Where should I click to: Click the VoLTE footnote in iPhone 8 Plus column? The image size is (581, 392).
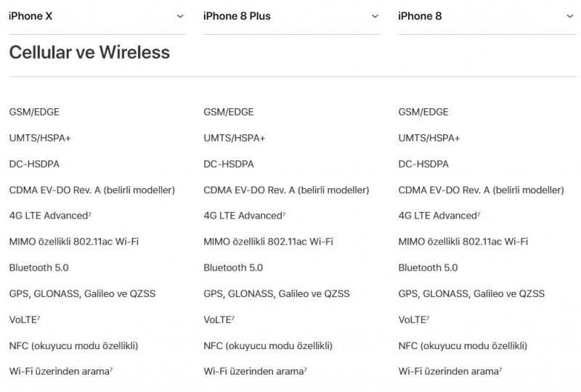click(x=233, y=317)
